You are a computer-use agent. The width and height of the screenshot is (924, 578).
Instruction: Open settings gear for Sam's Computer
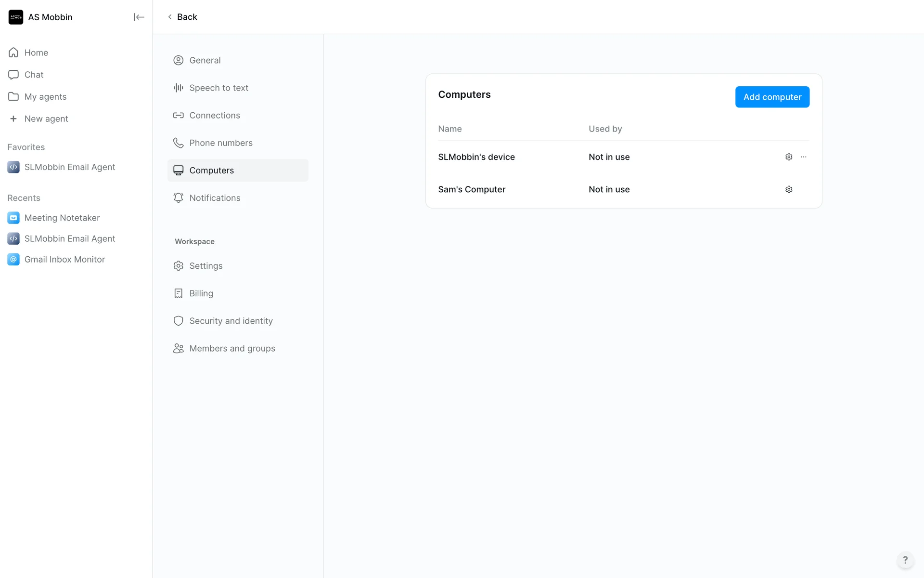click(789, 189)
